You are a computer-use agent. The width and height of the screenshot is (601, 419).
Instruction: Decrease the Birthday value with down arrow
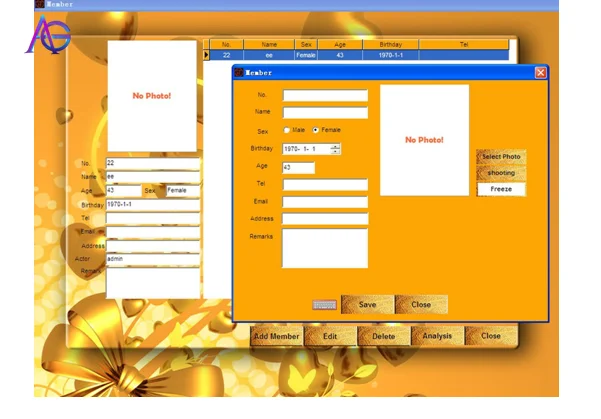pos(335,151)
